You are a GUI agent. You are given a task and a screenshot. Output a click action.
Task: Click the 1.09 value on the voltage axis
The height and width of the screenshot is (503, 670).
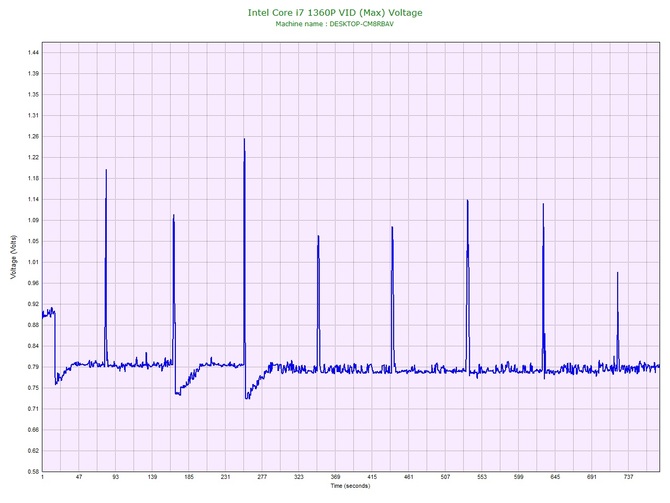pyautogui.click(x=33, y=220)
